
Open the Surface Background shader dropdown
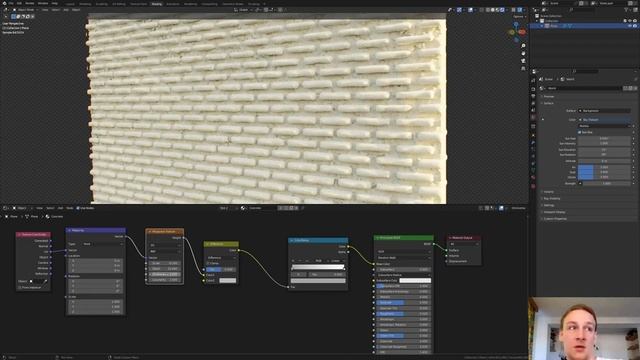point(604,111)
